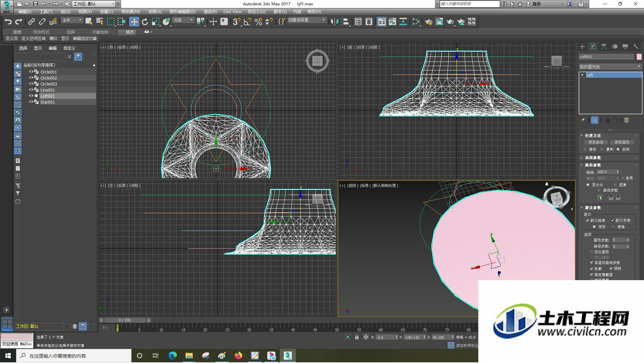Select the 复制 (Copy) radio option
This screenshot has height=363, width=644.
coord(602,149)
